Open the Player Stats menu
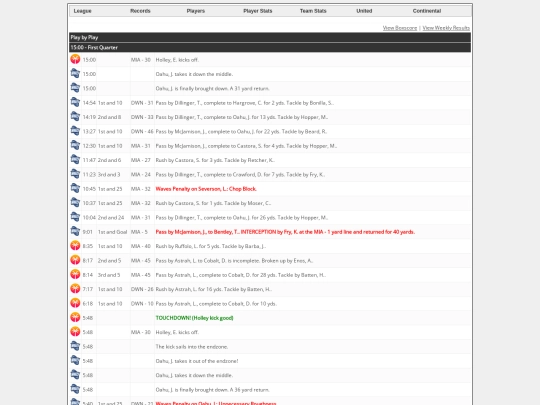Viewport: 540px width, 405px height. point(258,11)
